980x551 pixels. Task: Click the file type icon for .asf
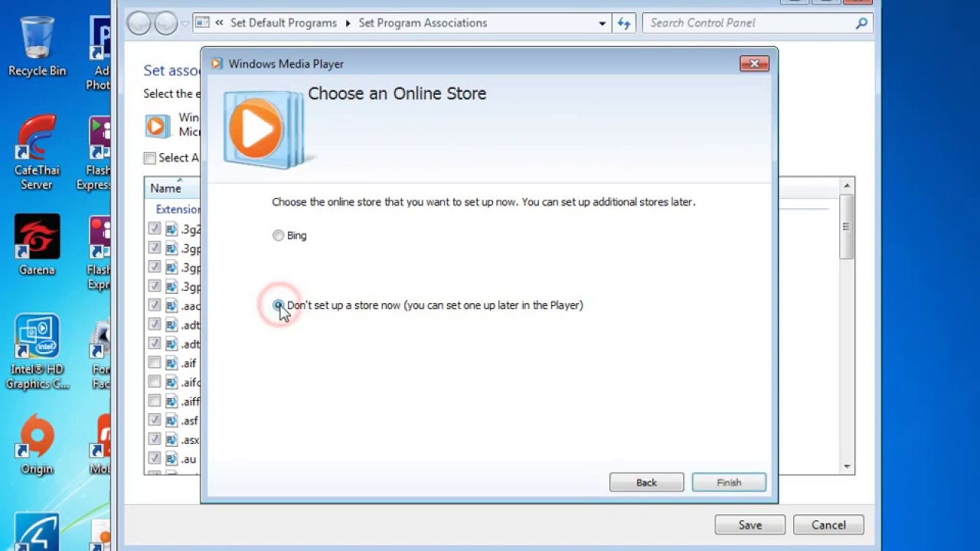tap(171, 420)
